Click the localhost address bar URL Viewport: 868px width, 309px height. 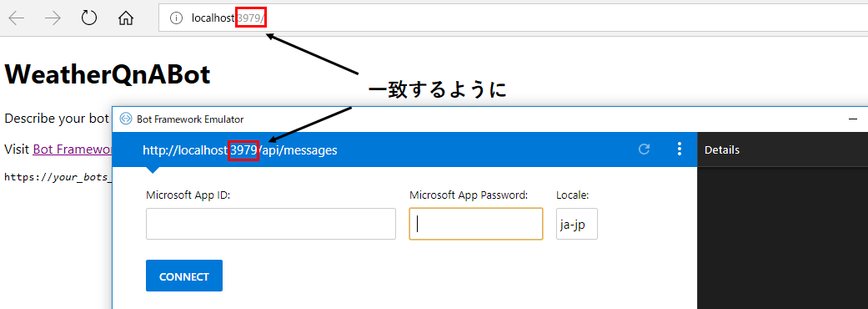pos(228,18)
